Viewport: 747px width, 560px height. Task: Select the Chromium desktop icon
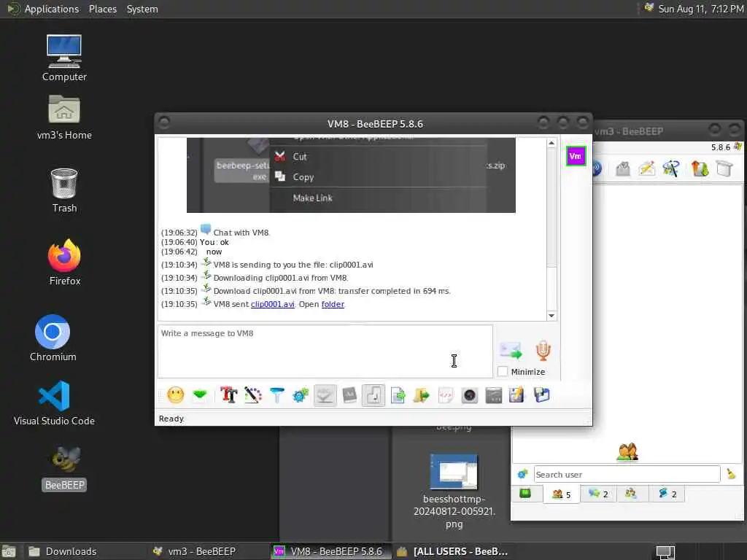(53, 338)
